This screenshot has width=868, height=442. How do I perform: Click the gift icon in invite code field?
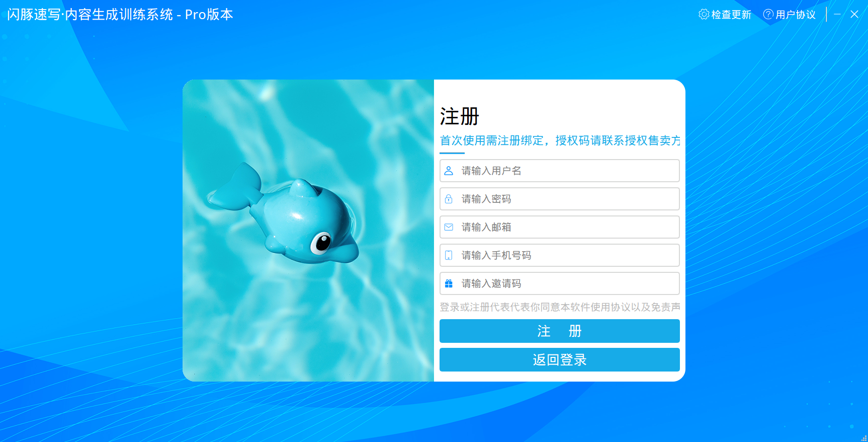click(449, 283)
